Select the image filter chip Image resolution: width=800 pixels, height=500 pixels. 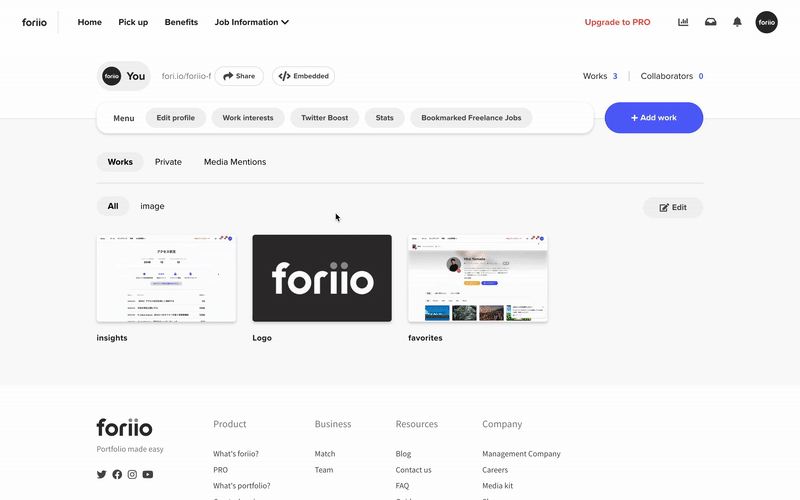[152, 206]
